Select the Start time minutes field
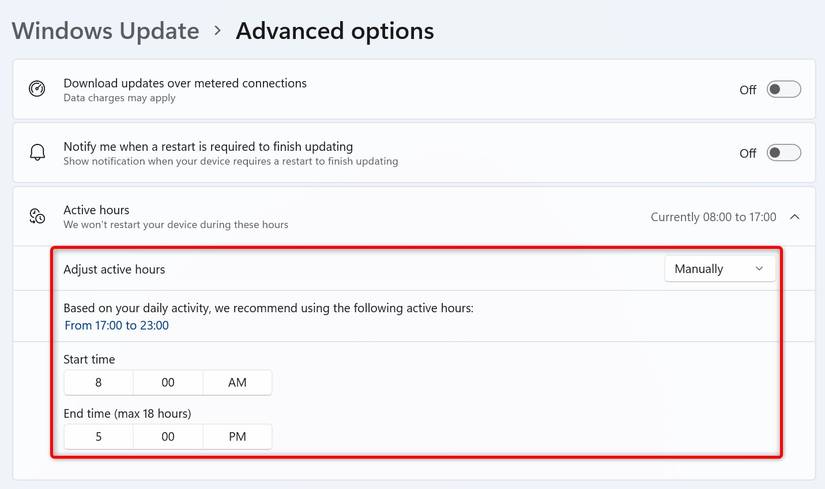The height and width of the screenshot is (489, 825). (168, 383)
